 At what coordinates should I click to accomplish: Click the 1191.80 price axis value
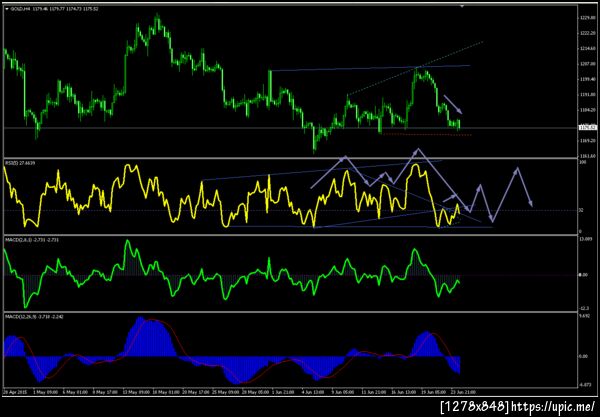[587, 94]
